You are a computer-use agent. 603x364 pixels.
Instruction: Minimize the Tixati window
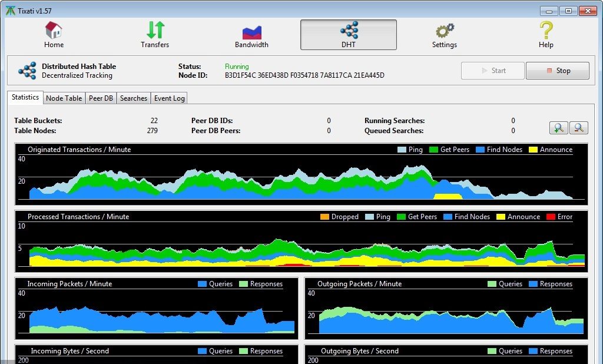pyautogui.click(x=549, y=11)
